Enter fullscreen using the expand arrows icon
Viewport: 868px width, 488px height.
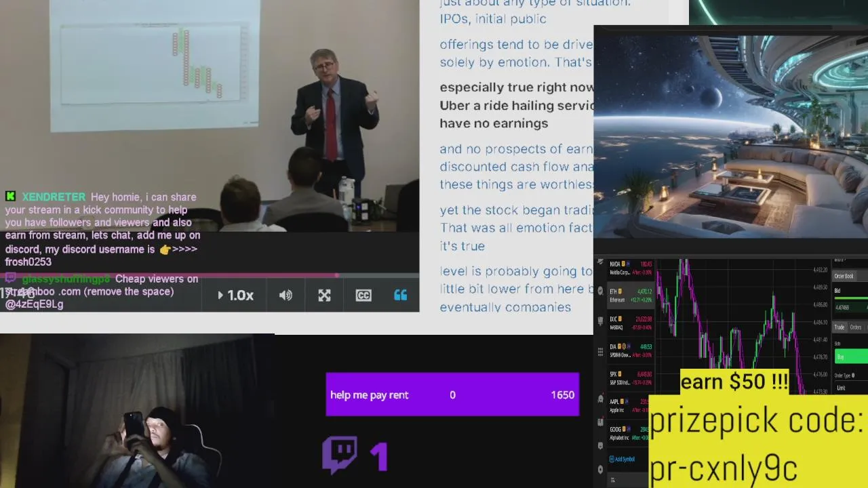[324, 296]
